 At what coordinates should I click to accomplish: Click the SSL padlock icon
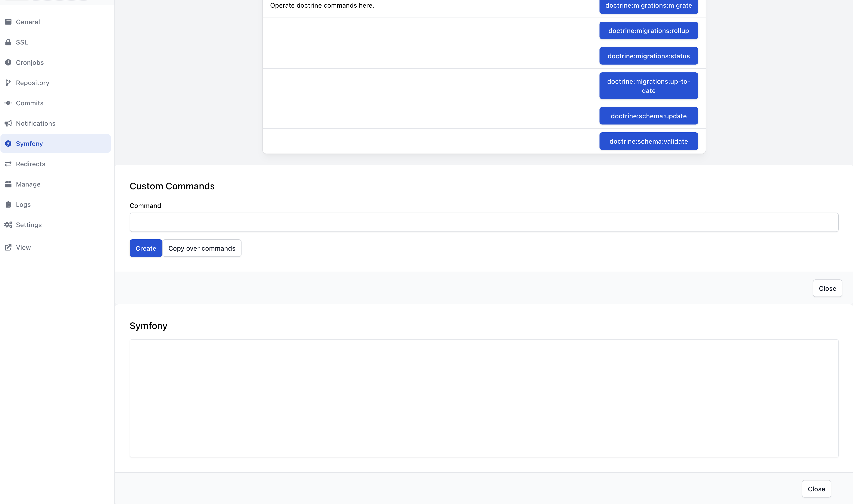(x=8, y=42)
